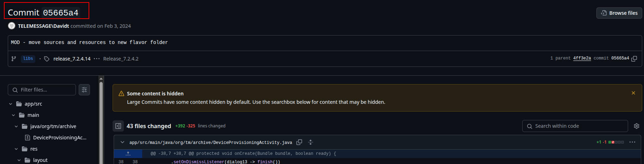Expand hidden lines above in diff
Image resolution: width=644 pixels, height=164 pixels.
click(128, 153)
